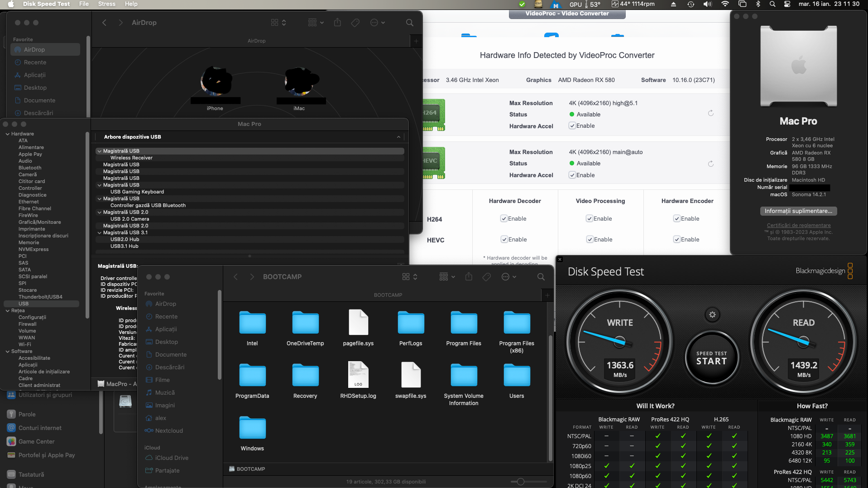This screenshot has width=868, height=488.
Task: Collapse the Arbore dispozitive USB header
Action: click(x=398, y=137)
